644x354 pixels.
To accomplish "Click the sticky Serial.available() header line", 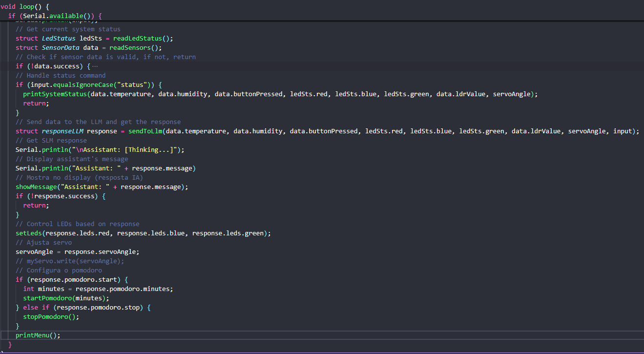I will pyautogui.click(x=54, y=16).
